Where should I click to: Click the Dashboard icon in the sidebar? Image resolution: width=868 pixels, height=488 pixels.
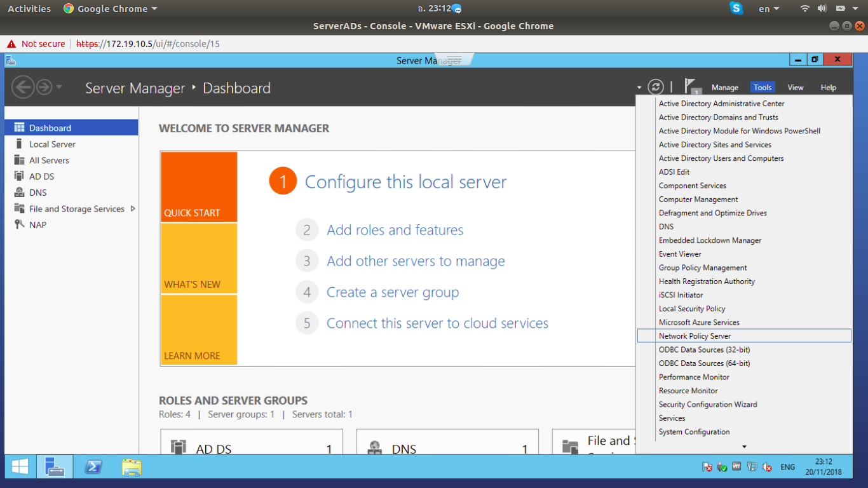19,128
